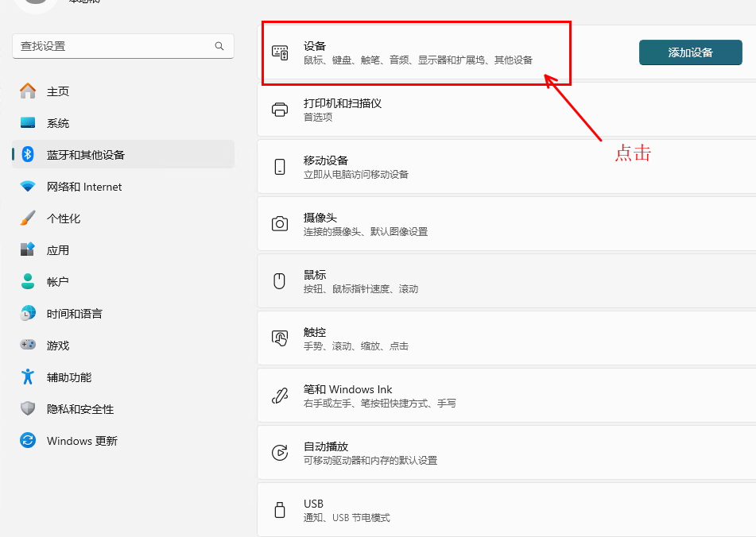Go to 网络和 Internet settings
Viewport: 756px width, 537px height.
83,187
